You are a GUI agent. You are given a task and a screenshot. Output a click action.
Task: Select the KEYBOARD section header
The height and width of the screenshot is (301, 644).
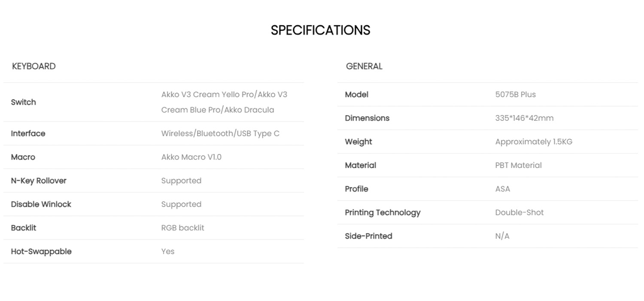click(x=34, y=66)
